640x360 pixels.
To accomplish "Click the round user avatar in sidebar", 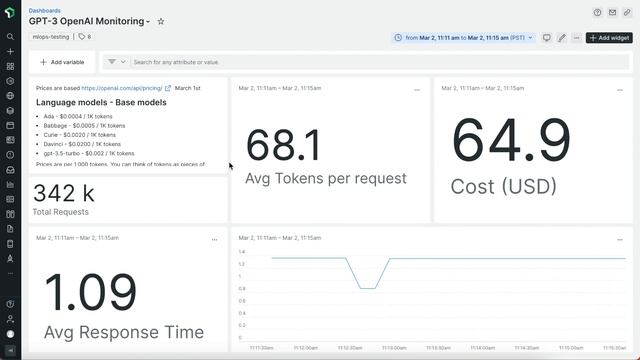I will (10, 334).
